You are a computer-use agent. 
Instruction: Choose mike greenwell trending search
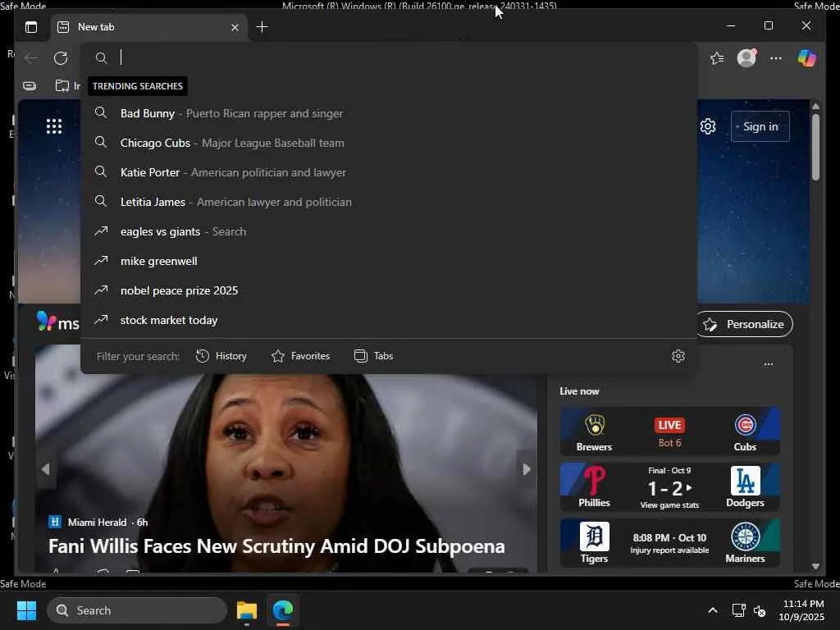click(389, 260)
